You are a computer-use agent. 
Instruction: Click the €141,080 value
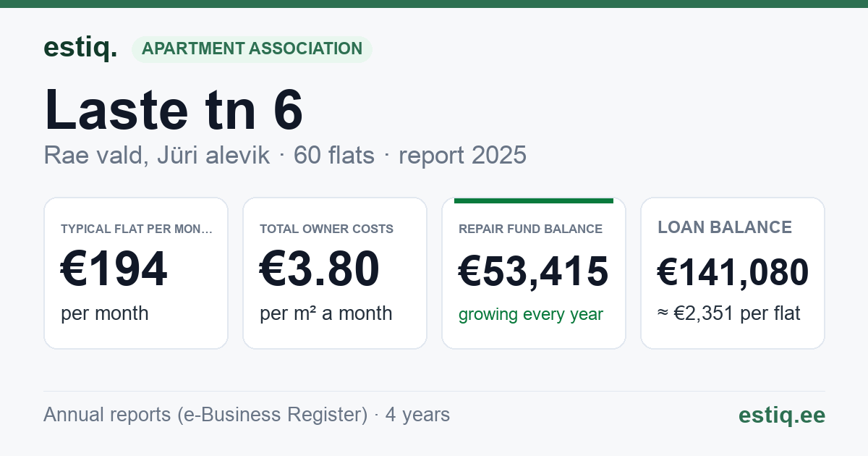coord(733,273)
